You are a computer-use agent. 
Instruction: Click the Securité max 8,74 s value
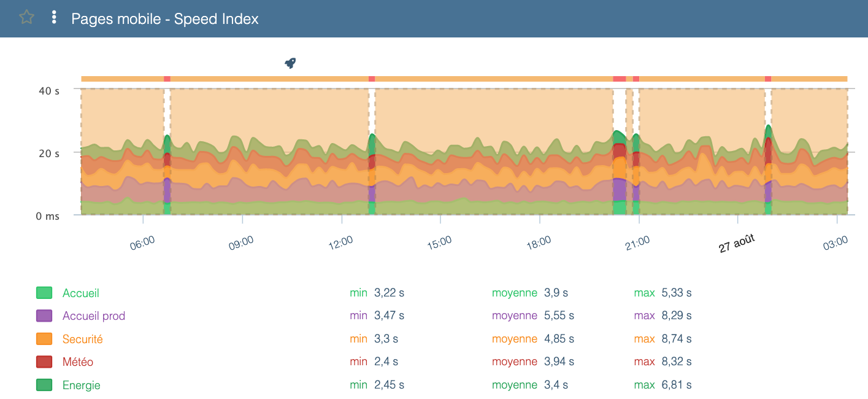677,339
